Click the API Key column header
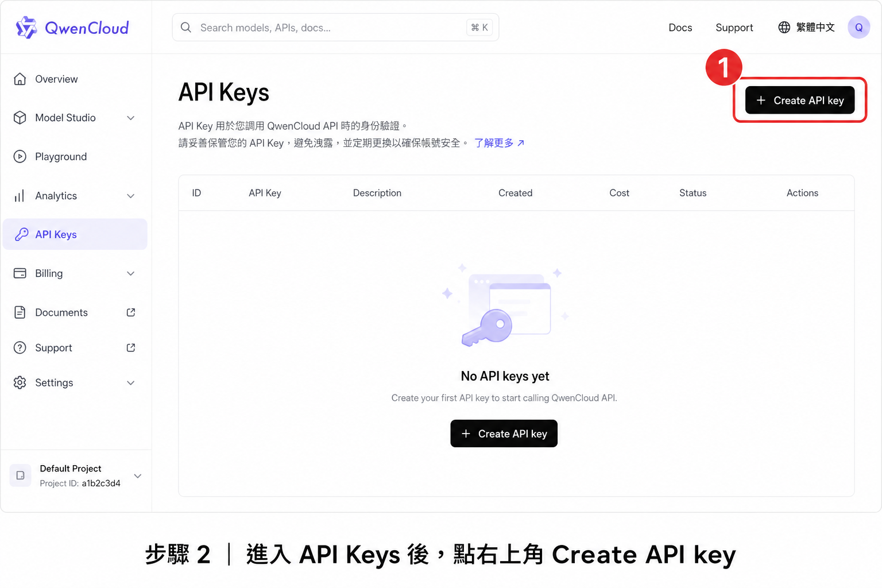The height and width of the screenshot is (588, 882). coord(265,193)
